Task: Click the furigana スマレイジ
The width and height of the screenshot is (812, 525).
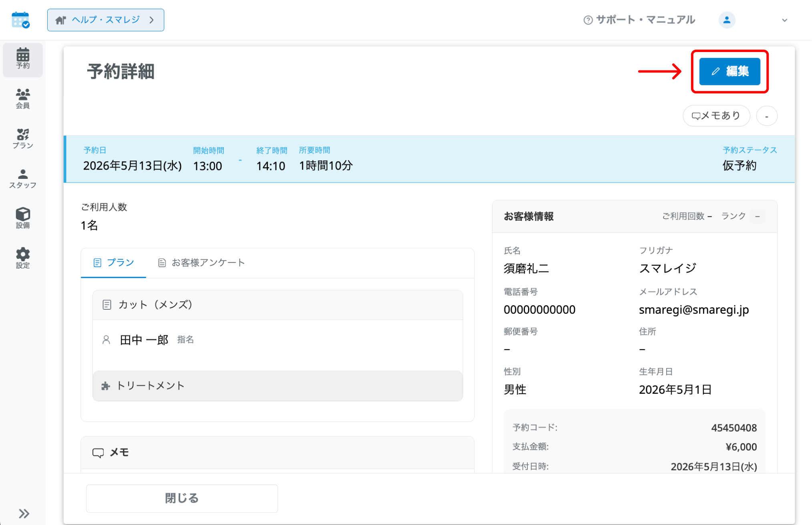Action: [667, 268]
